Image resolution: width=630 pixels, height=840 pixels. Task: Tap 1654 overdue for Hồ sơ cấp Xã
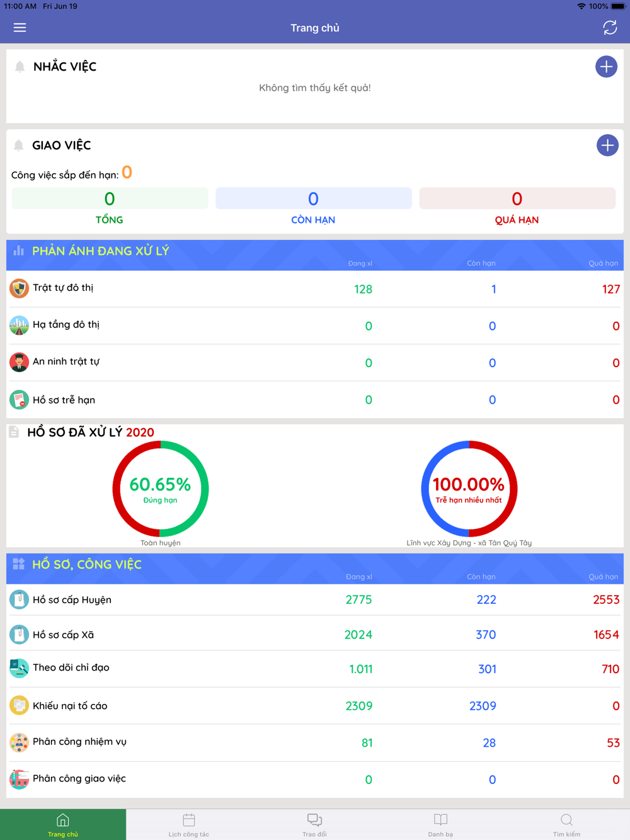(x=606, y=635)
